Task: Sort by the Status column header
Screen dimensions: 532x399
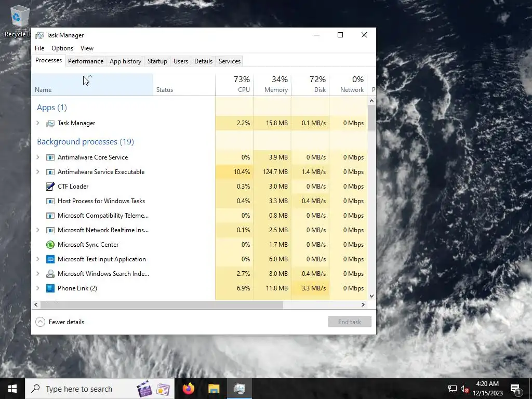Action: pos(184,85)
